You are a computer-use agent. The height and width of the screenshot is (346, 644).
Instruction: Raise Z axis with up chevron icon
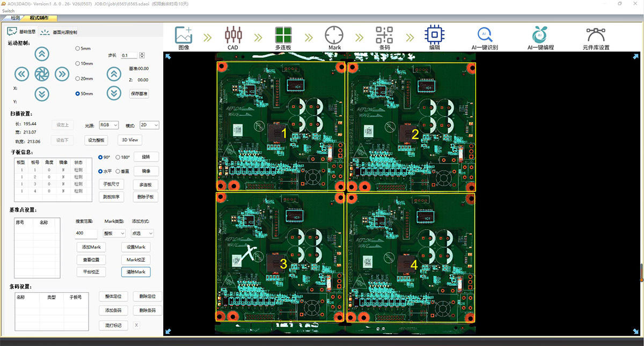click(x=113, y=74)
